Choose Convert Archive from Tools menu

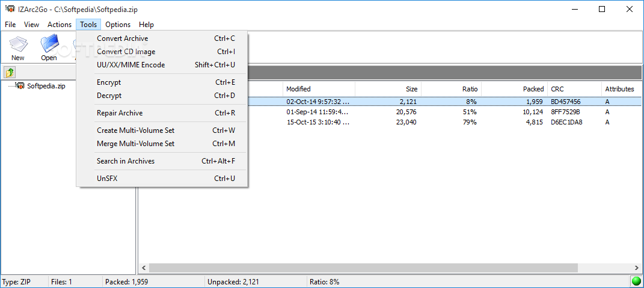[162, 38]
